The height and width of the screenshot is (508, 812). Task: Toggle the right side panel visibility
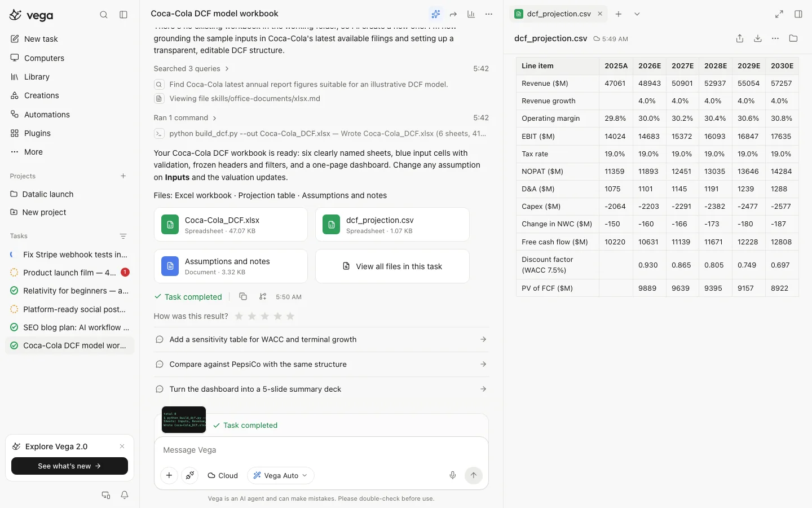coord(798,14)
